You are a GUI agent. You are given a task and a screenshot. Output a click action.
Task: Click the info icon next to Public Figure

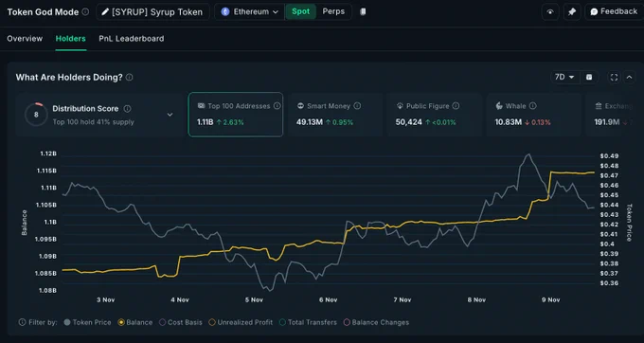[456, 106]
